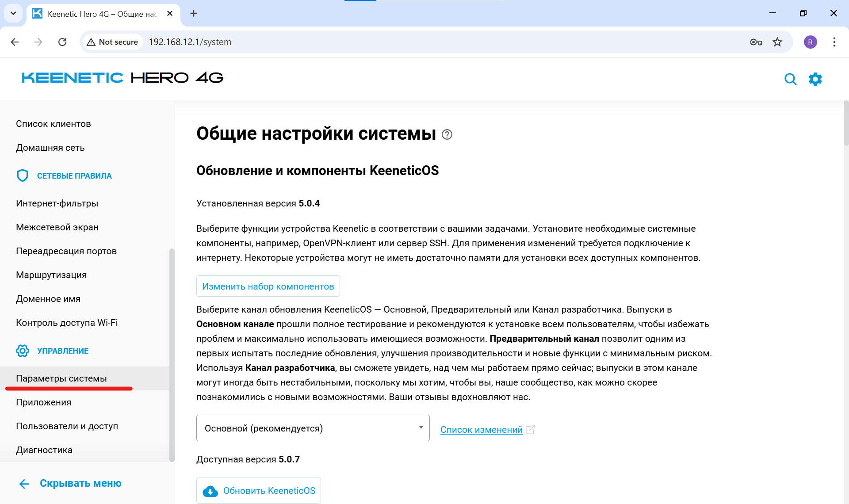
Task: Click Изменить набор компонентов
Action: click(x=268, y=286)
